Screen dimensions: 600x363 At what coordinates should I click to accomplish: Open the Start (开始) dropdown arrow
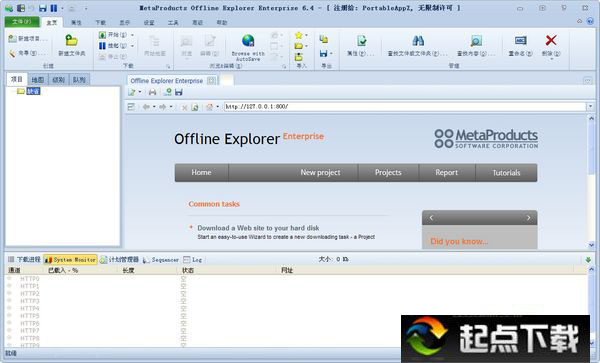click(x=132, y=35)
